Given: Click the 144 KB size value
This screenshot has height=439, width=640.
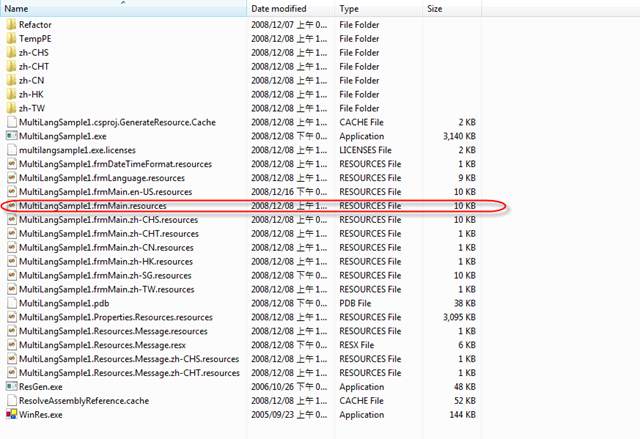Looking at the screenshot, I should (462, 415).
